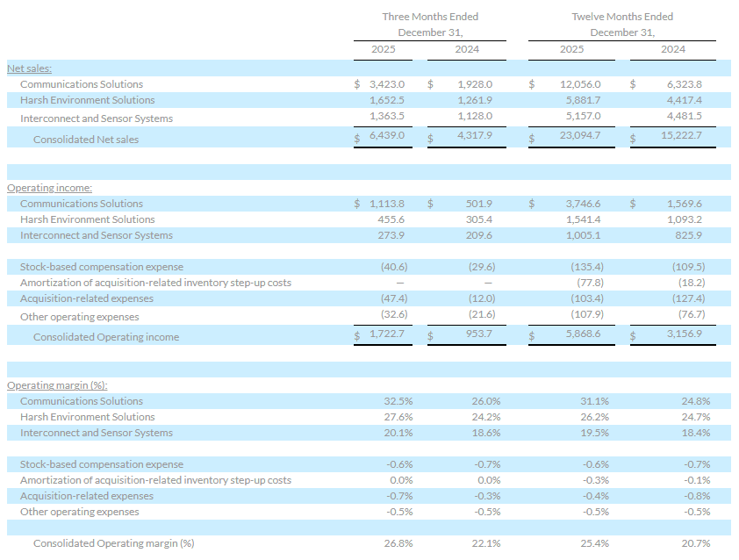Click the "Three Months Ended" column header
Image resolution: width=739 pixels, height=560 pixels.
point(430,17)
